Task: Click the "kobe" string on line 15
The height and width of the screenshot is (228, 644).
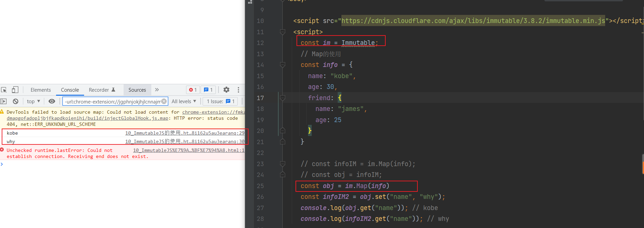Action: tap(341, 76)
